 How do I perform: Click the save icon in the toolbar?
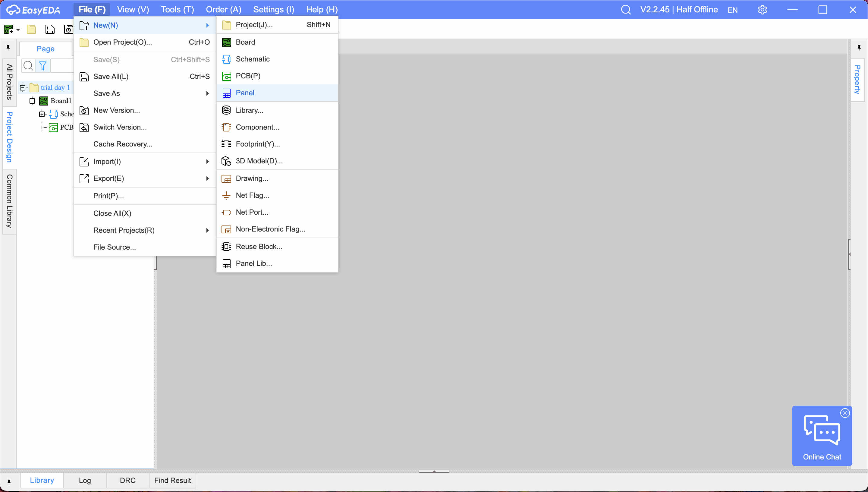(50, 30)
